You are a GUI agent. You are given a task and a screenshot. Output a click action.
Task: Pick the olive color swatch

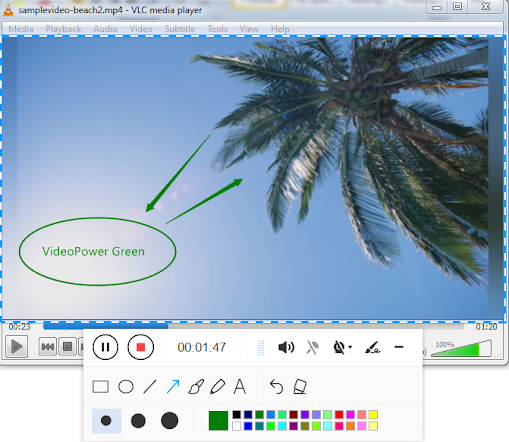pyautogui.click(x=305, y=426)
